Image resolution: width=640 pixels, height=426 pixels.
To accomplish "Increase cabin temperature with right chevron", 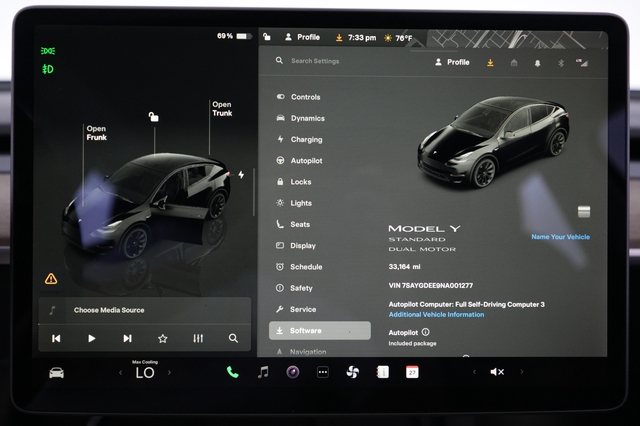I will pyautogui.click(x=169, y=372).
